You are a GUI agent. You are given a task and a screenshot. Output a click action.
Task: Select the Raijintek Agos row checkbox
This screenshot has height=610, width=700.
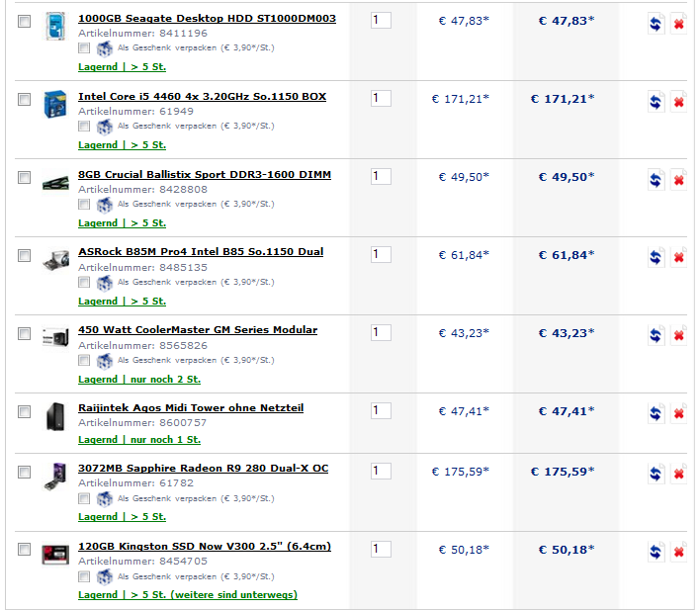pyautogui.click(x=24, y=411)
